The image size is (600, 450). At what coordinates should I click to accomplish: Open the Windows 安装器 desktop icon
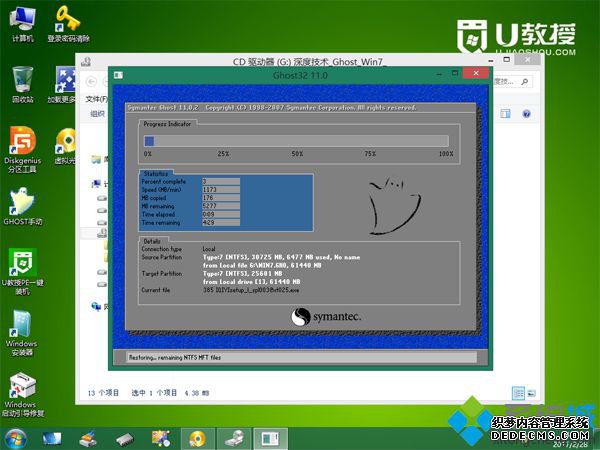click(x=22, y=333)
